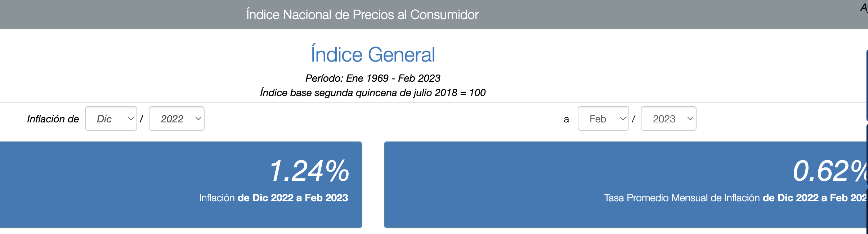Open the Feb end month dropdown
This screenshot has height=234, width=868.
pyautogui.click(x=603, y=118)
